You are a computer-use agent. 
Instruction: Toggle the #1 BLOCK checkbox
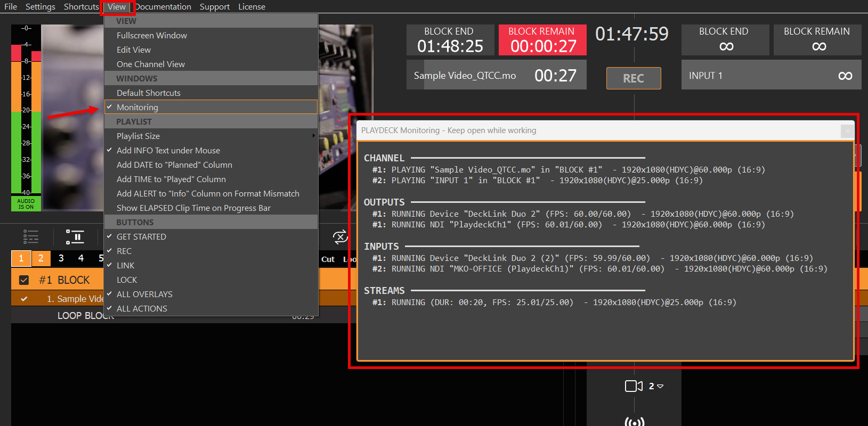[24, 280]
